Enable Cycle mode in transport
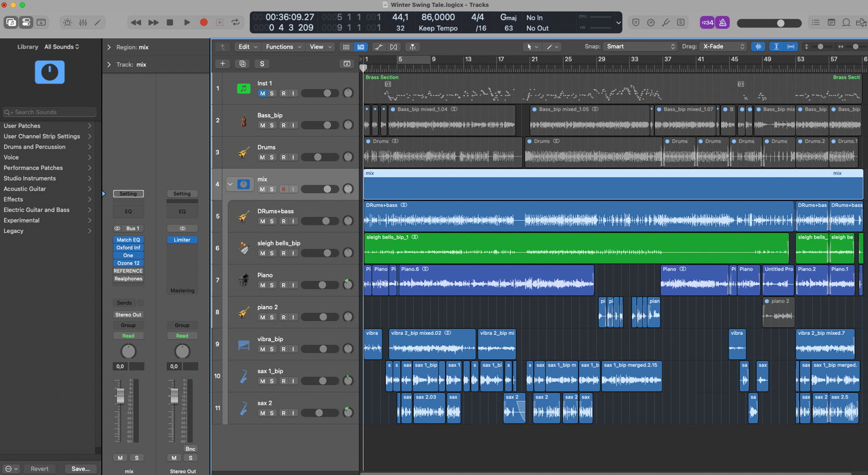868x475 pixels. [236, 23]
